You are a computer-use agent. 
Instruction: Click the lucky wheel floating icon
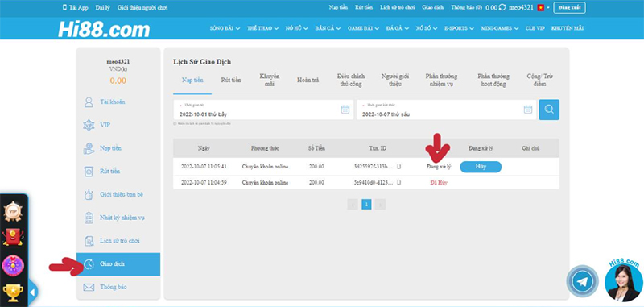[13, 265]
